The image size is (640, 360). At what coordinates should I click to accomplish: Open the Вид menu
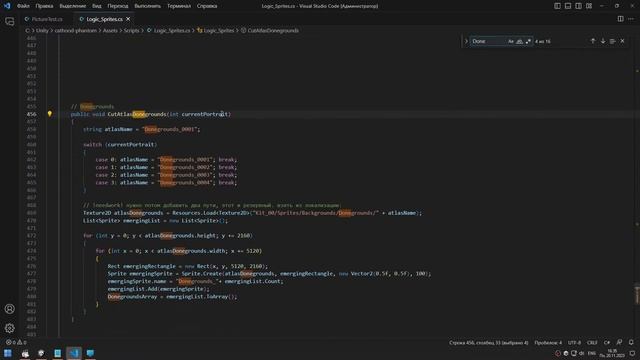97,6
